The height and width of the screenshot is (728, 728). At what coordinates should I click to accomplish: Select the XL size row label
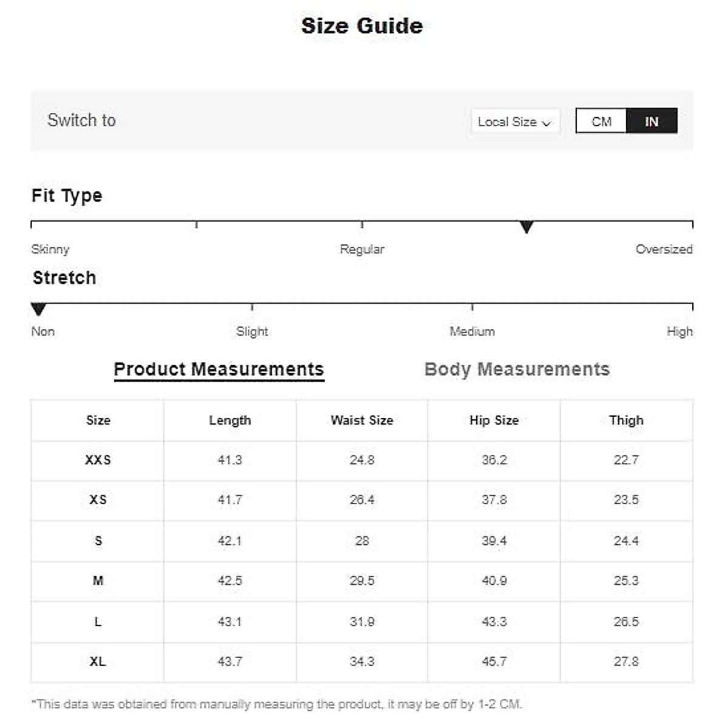tap(98, 661)
